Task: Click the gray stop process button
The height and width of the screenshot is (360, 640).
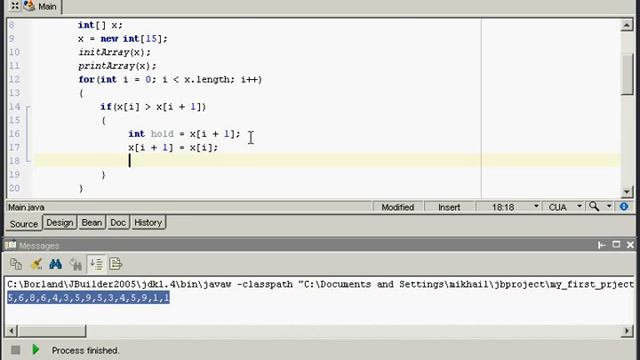Action: tap(16, 350)
